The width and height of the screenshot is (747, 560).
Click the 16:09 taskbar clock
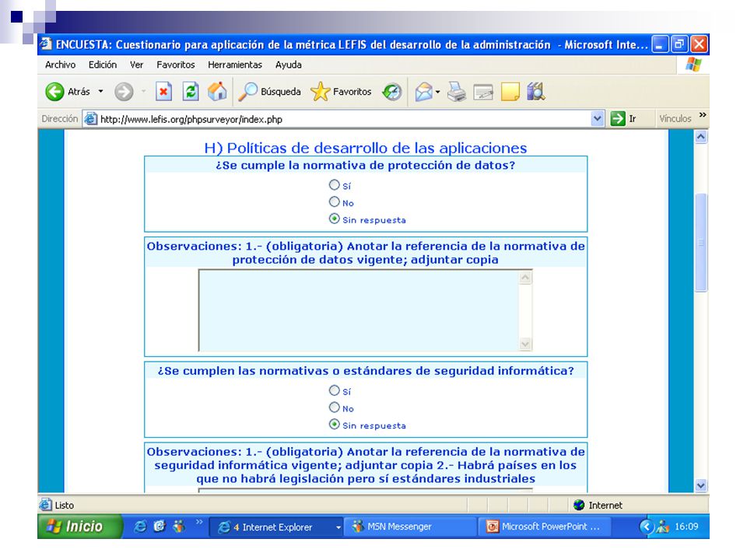tap(686, 527)
